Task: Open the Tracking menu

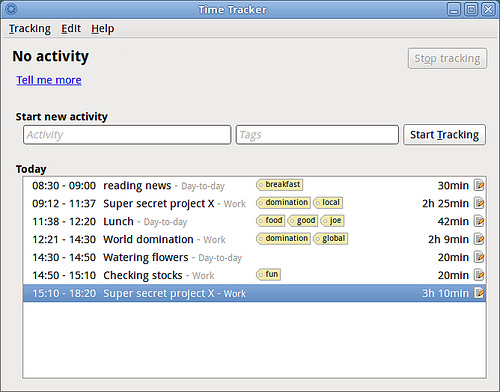Action: pos(30,29)
